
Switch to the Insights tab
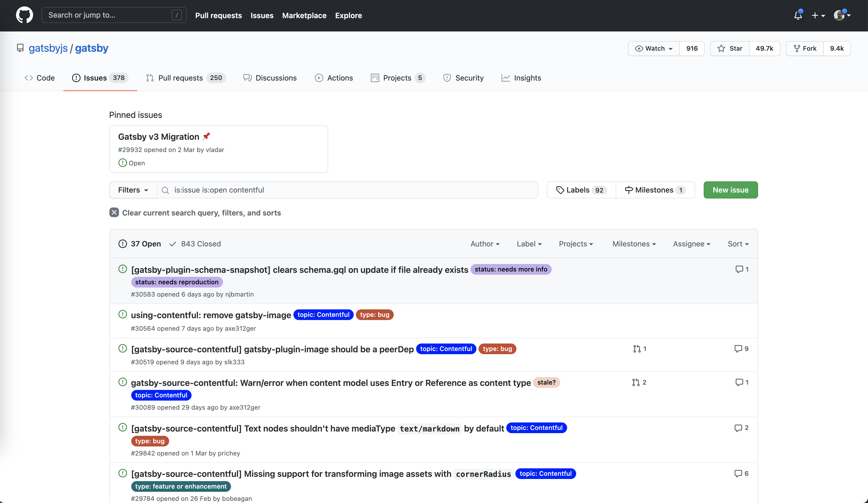(x=521, y=78)
